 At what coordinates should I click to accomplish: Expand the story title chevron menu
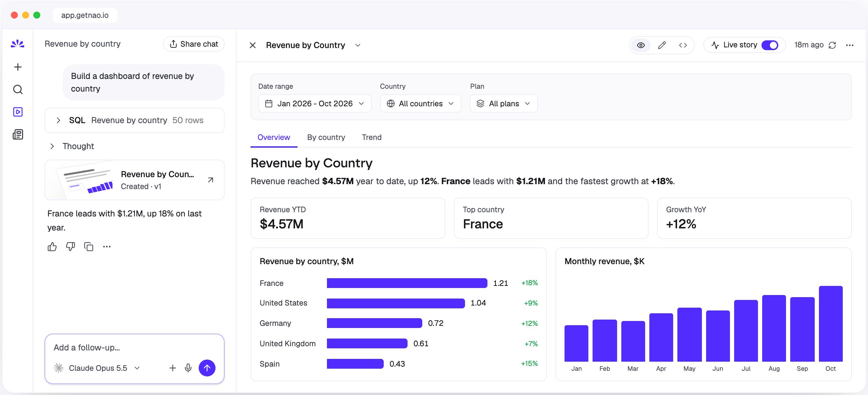pos(358,45)
